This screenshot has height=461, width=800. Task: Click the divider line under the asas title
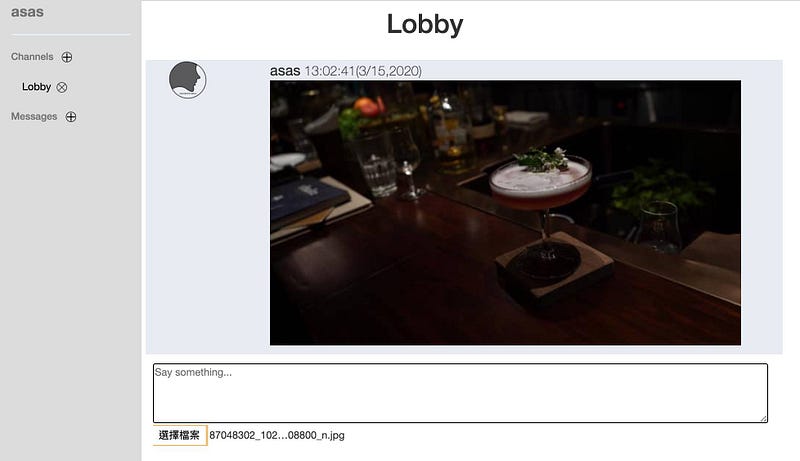pos(71,35)
